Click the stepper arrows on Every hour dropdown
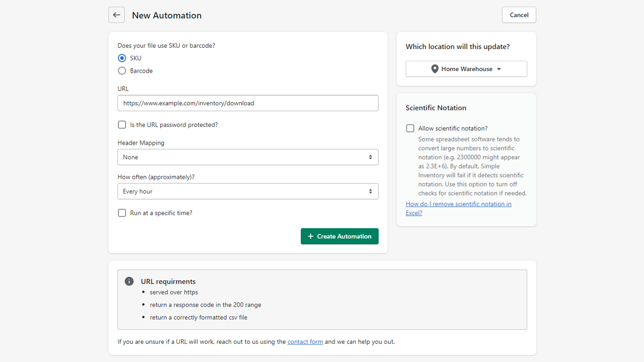The width and height of the screenshot is (644, 362). click(370, 191)
